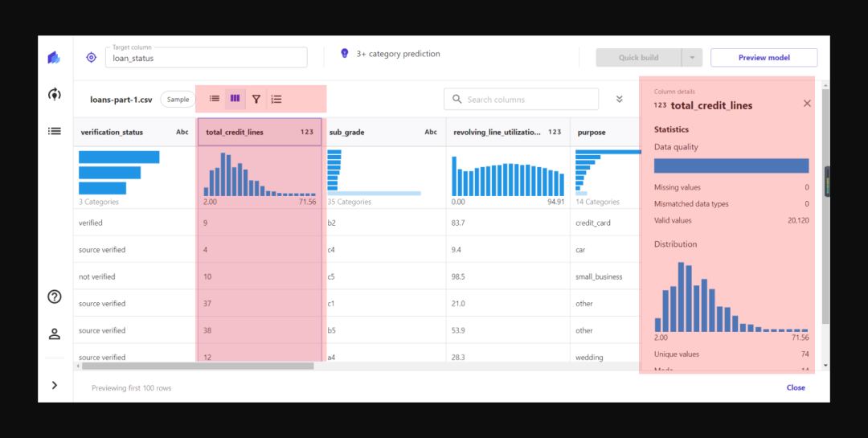Click the cell 'wedding'
Image resolution: width=868 pixels, height=438 pixels.
click(590, 357)
